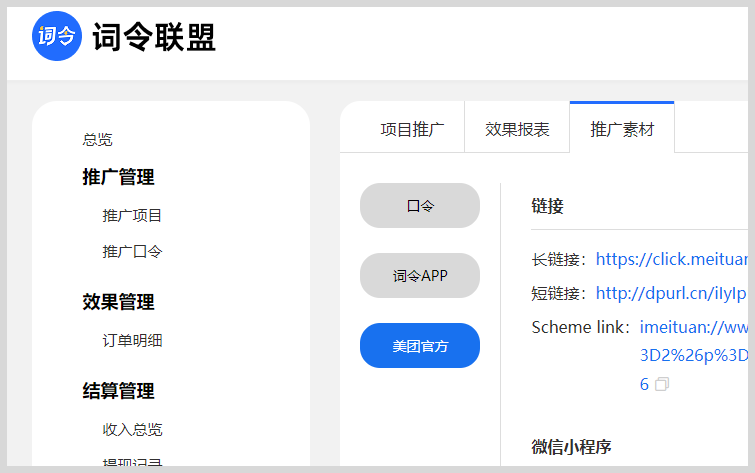Choose the 口令 material button
Viewport: 755px width, 473px height.
420,206
